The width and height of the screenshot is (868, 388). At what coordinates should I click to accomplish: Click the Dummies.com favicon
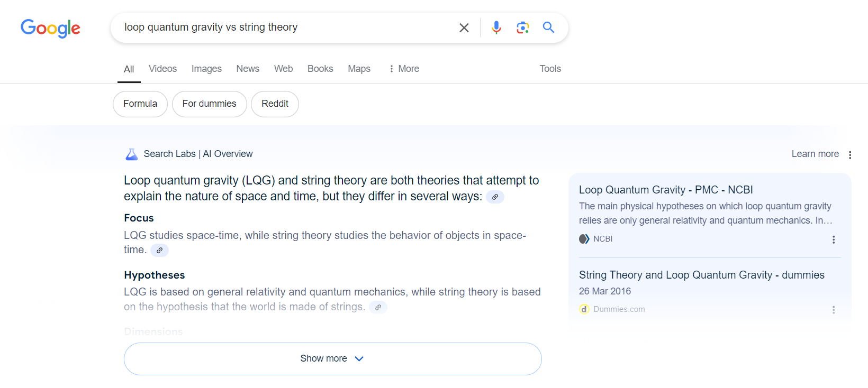click(584, 309)
